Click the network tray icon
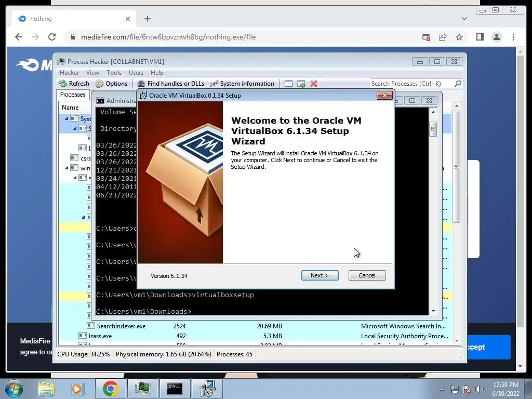Image resolution: width=532 pixels, height=399 pixels. click(454, 389)
